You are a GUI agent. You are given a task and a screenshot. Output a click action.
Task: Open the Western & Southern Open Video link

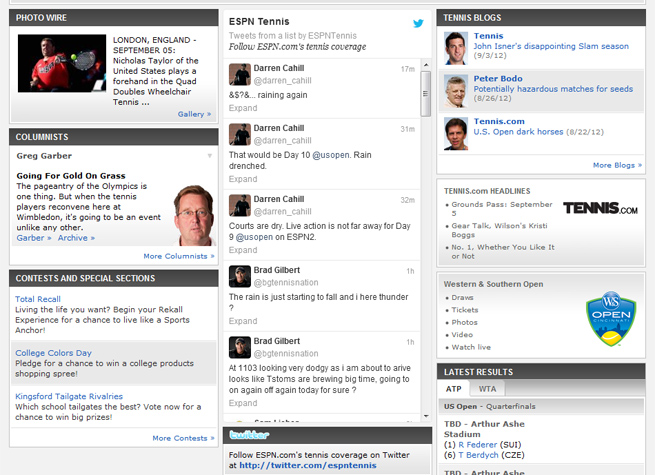click(462, 335)
